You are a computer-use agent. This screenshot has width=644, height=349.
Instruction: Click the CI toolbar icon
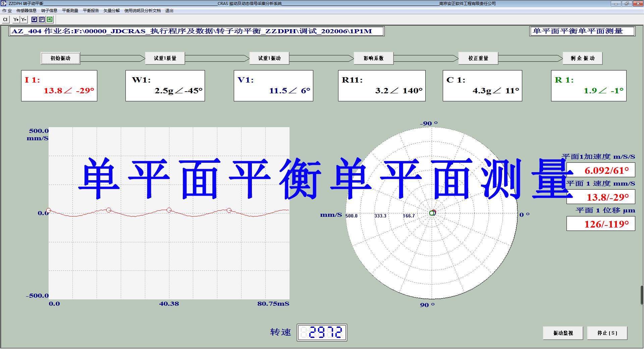tap(5, 19)
